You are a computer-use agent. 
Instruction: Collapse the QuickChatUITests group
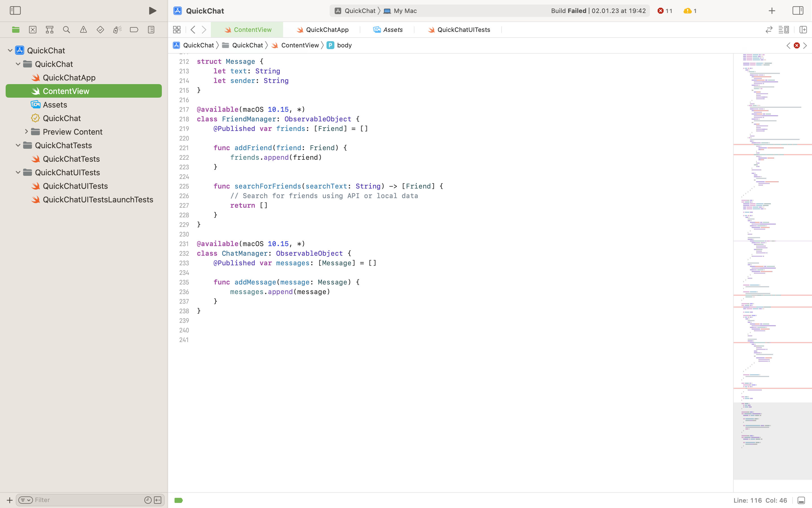18,172
